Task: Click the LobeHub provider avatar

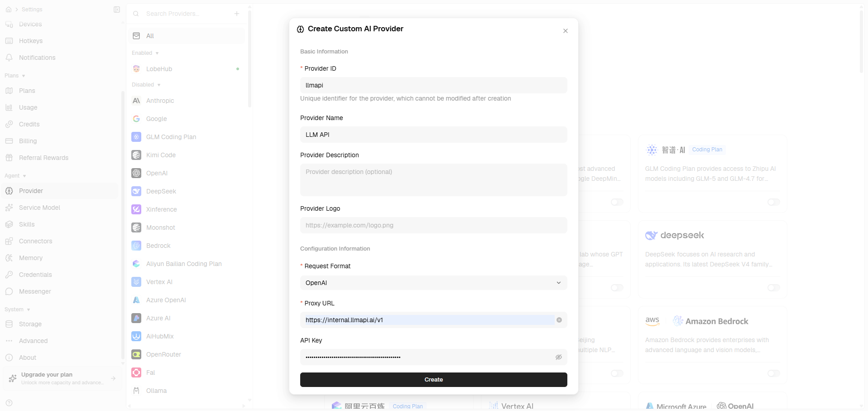Action: (136, 69)
